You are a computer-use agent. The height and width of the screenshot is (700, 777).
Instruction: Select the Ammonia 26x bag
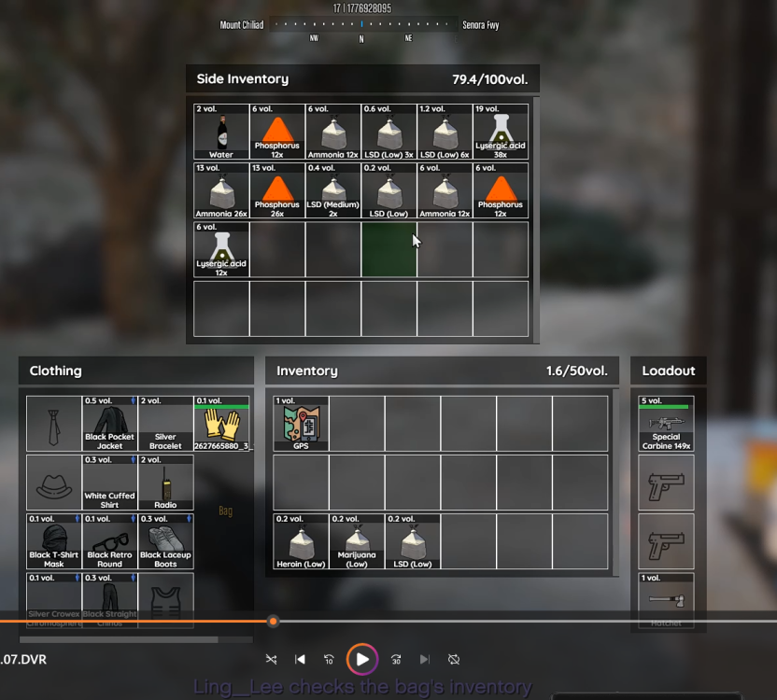[221, 190]
